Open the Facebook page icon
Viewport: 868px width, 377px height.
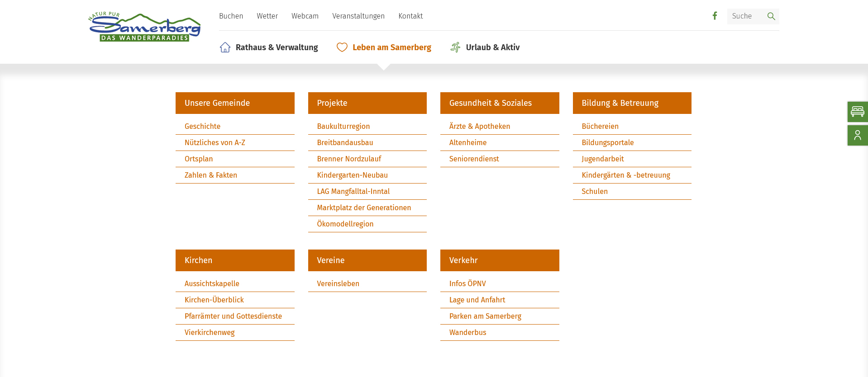pos(715,16)
